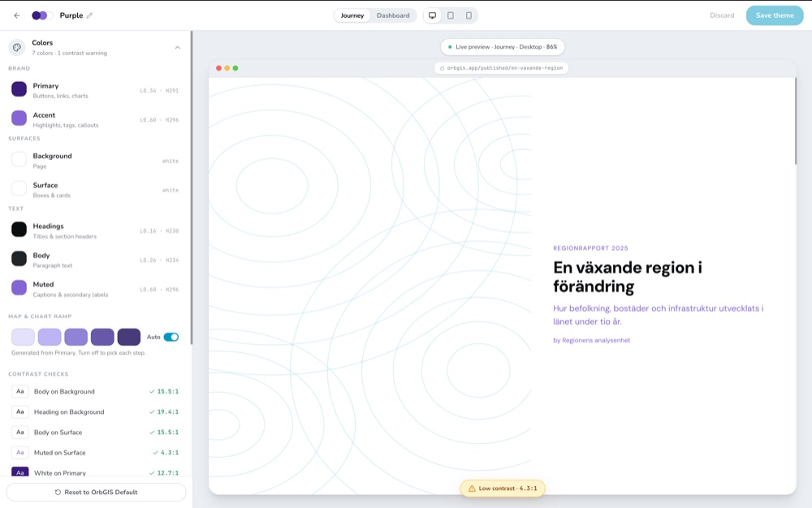
Task: Click the 7 colors · 1 contrast warning text
Action: [x=69, y=53]
